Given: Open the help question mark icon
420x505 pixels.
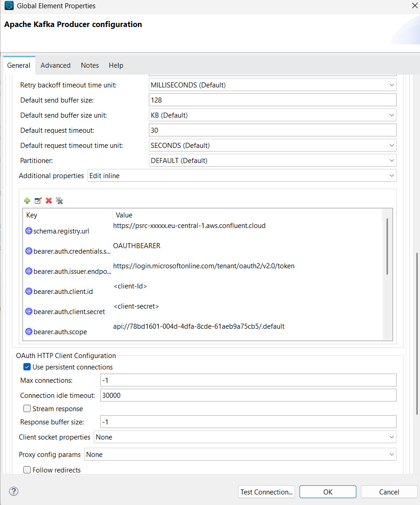Looking at the screenshot, I should [14, 491].
